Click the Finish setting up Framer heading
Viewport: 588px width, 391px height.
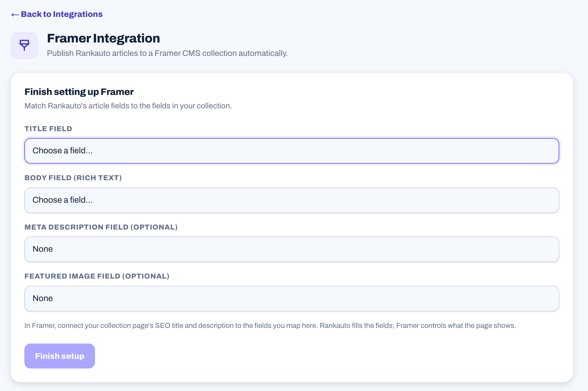(x=79, y=92)
